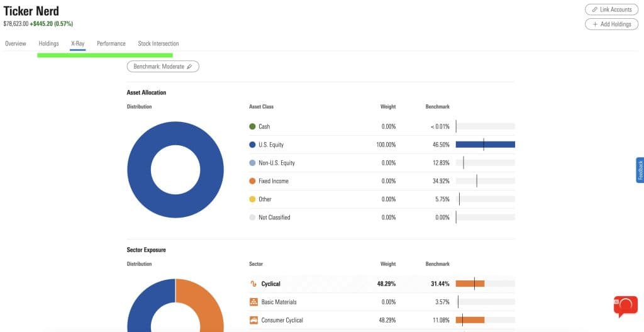
Task: Click the 12.83% benchmark value
Action: pyautogui.click(x=441, y=163)
